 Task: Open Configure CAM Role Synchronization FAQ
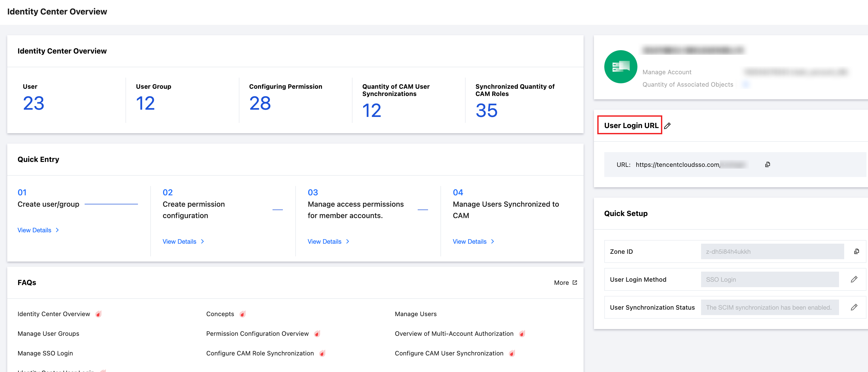(260, 353)
